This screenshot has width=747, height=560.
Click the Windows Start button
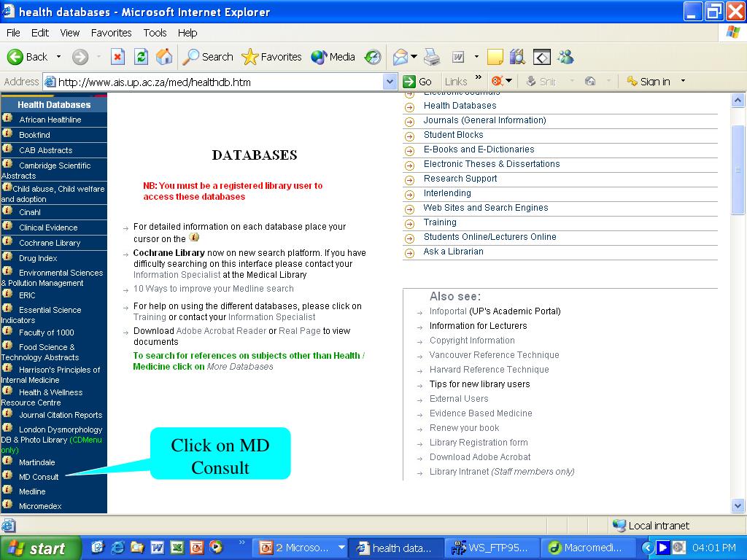tap(41, 548)
